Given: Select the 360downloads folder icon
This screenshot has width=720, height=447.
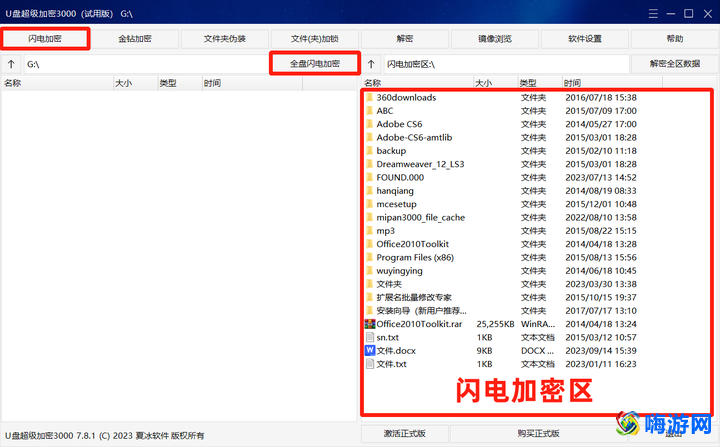Looking at the screenshot, I should [370, 97].
